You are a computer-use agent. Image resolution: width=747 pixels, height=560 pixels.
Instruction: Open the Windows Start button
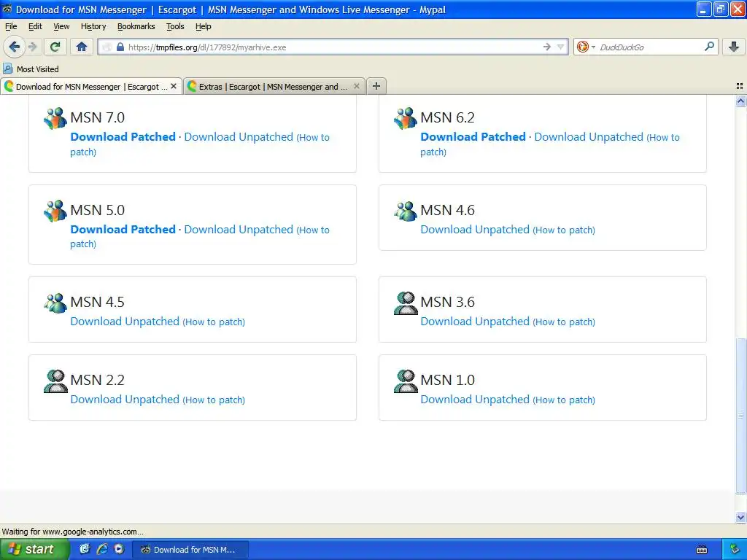click(34, 549)
